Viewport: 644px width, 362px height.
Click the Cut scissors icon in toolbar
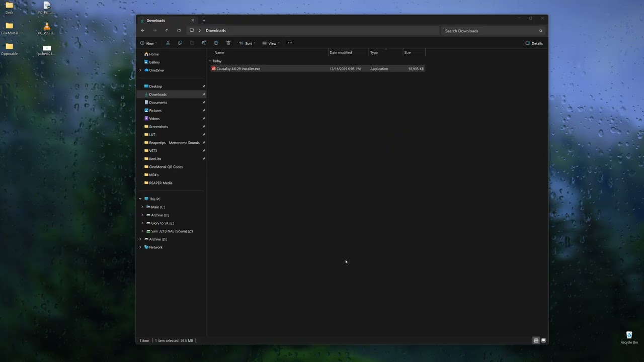(x=168, y=43)
